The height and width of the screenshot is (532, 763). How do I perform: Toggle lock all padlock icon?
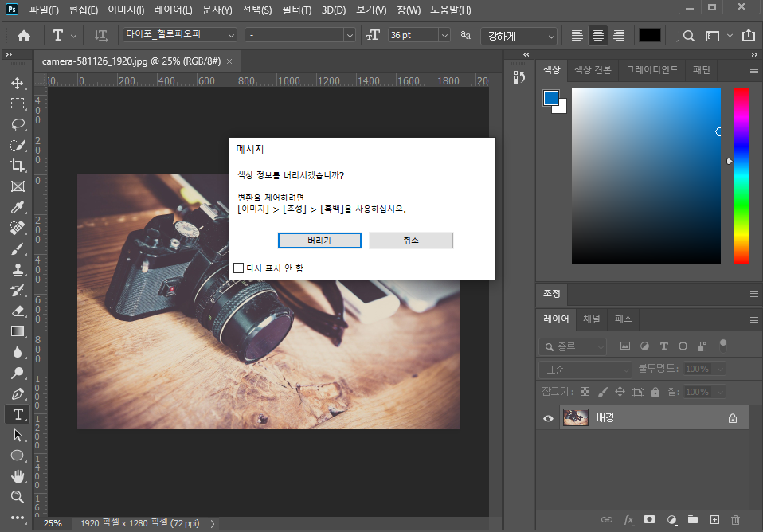655,392
